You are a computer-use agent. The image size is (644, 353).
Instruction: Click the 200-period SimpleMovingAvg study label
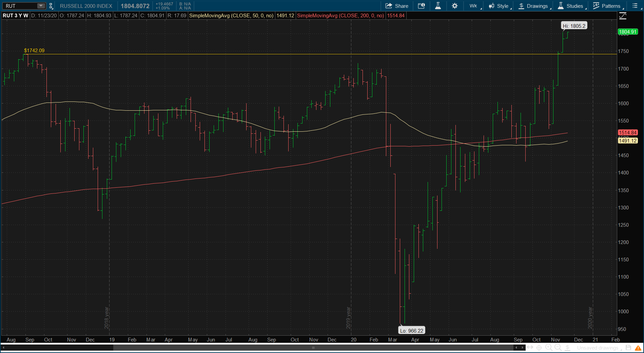pos(340,16)
